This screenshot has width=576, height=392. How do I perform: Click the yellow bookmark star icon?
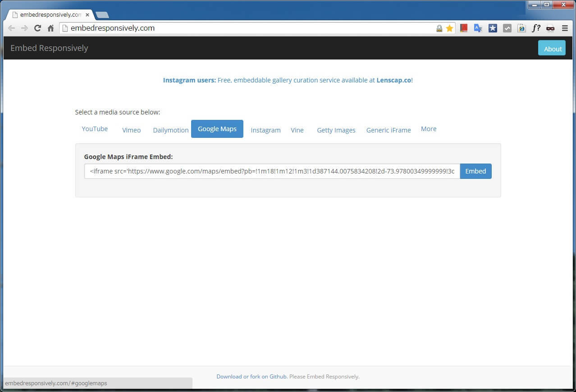click(x=449, y=28)
